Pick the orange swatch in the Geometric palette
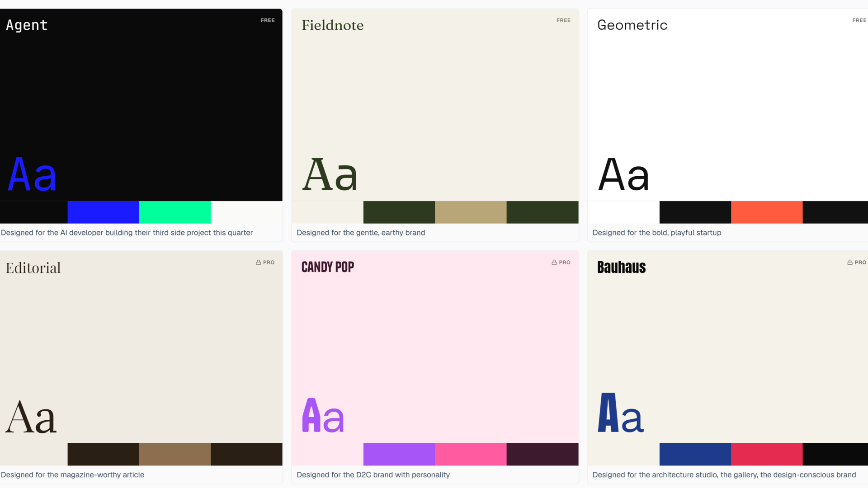This screenshot has height=488, width=868. 767,212
